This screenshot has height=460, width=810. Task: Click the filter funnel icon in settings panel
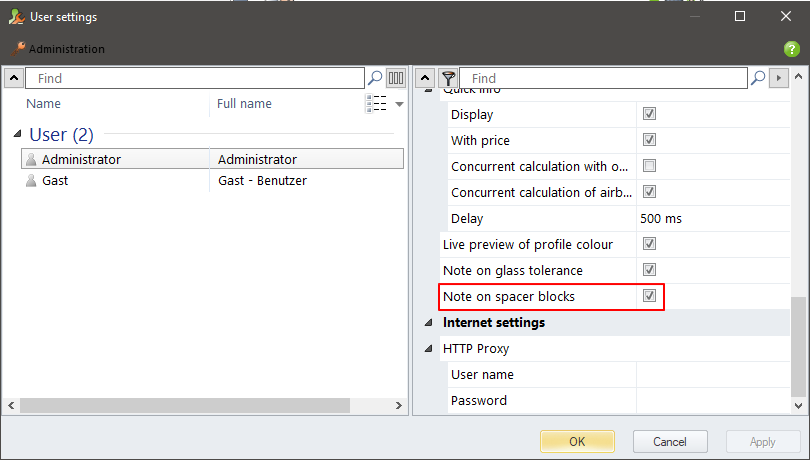tap(448, 78)
